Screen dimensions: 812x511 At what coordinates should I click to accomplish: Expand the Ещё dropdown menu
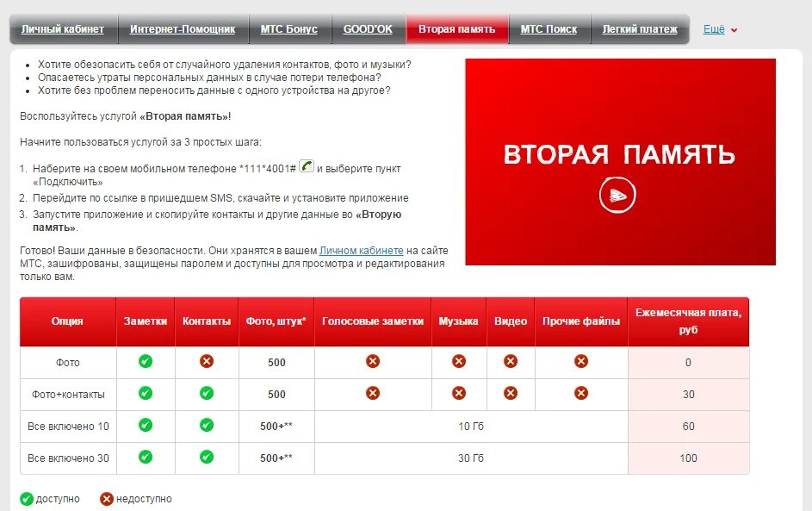[714, 29]
